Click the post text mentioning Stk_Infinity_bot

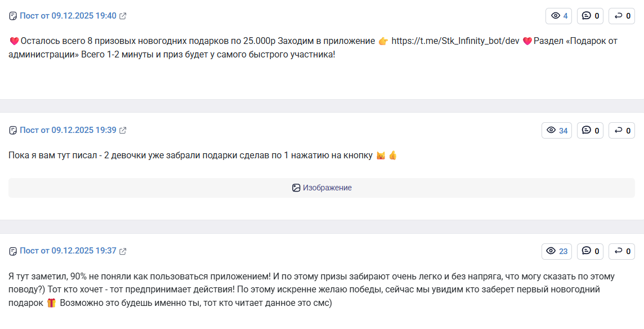(314, 48)
